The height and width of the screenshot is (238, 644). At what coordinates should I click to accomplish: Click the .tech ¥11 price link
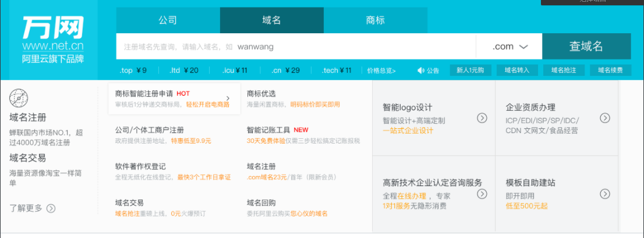(337, 71)
